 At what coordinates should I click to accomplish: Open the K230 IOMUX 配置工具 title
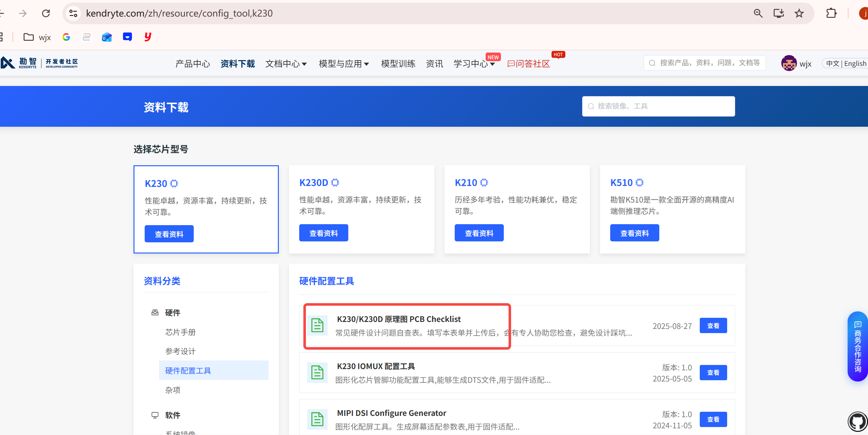(376, 366)
